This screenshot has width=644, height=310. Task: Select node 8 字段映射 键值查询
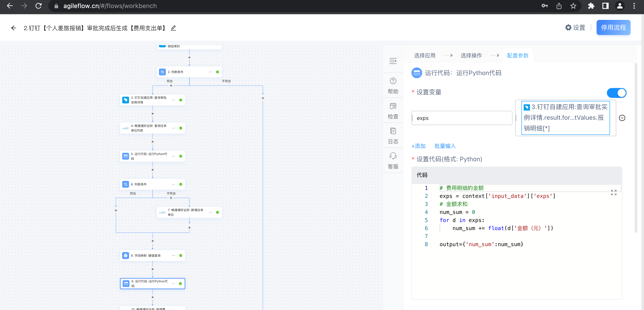tap(153, 256)
